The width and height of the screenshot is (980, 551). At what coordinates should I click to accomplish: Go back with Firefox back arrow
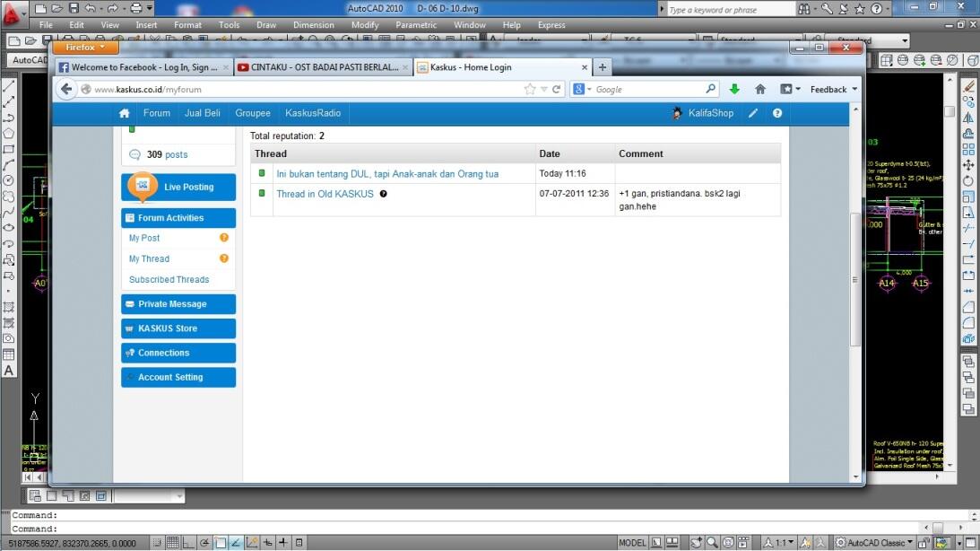[66, 90]
